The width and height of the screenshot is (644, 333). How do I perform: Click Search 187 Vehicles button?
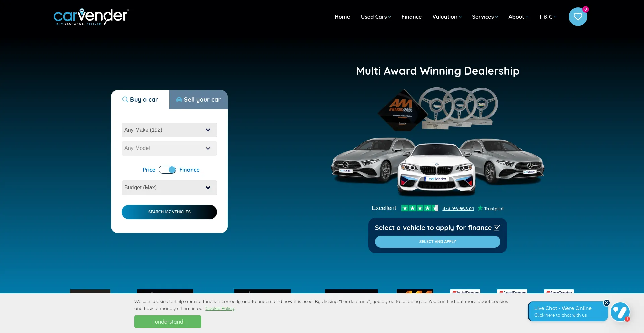point(169,212)
